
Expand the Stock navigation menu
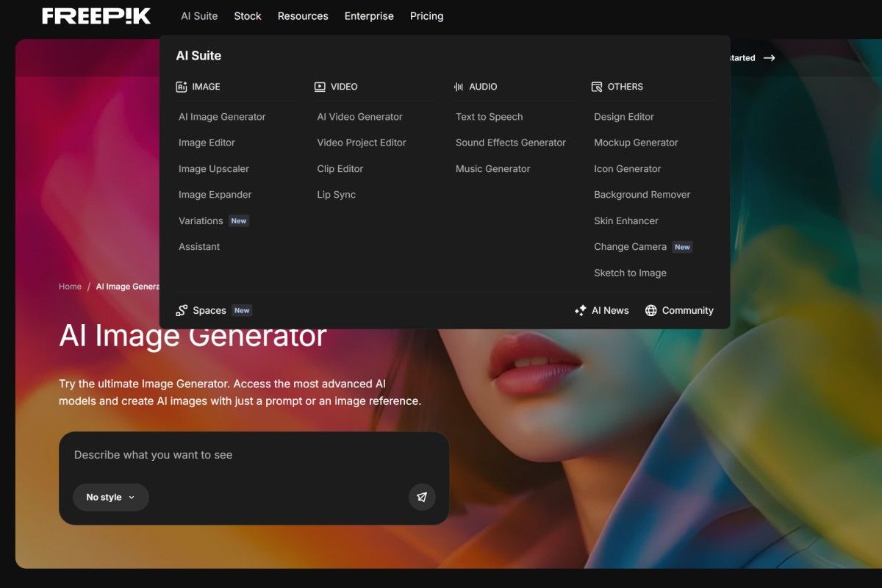click(248, 16)
